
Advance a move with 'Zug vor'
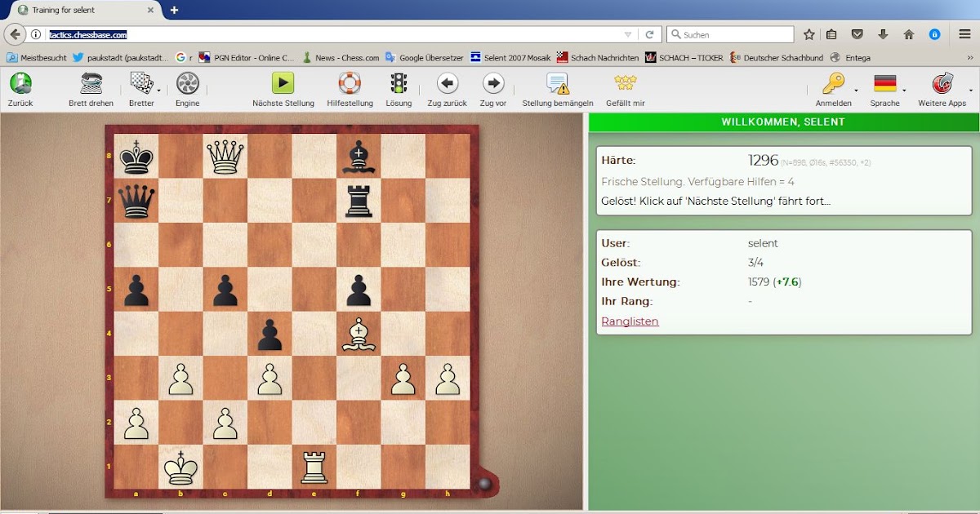493,85
